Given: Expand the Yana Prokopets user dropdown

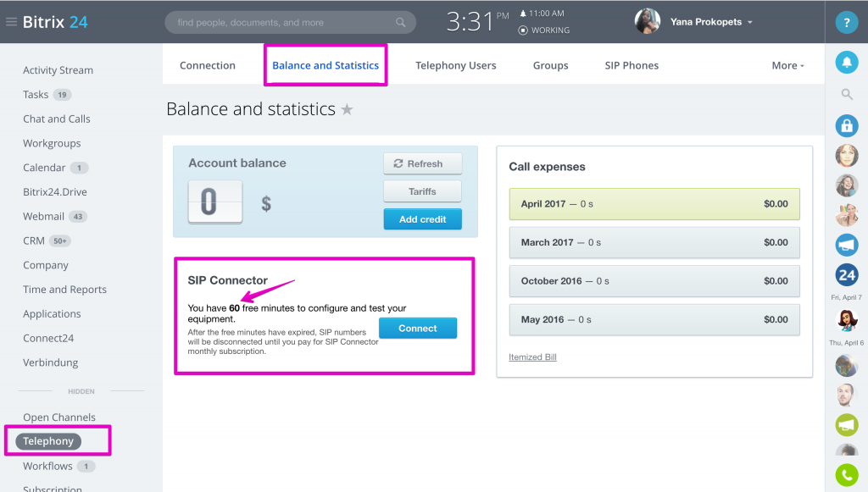Looking at the screenshot, I should click(750, 23).
